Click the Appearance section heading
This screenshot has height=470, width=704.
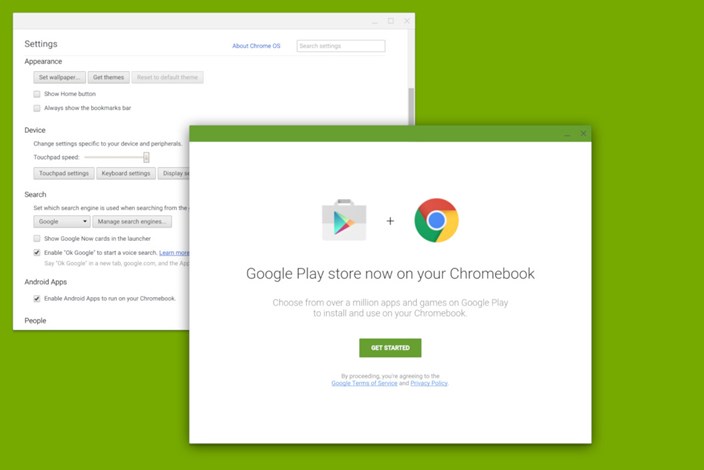click(43, 61)
